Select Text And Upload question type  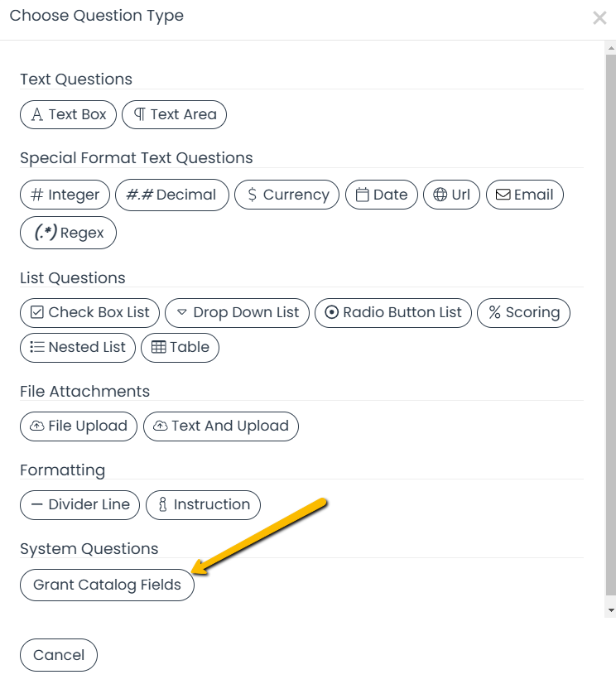[x=220, y=426]
